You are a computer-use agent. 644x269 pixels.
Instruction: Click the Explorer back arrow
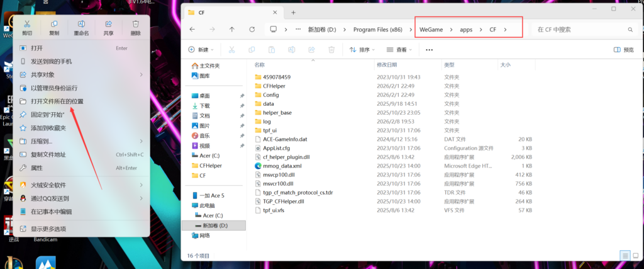pyautogui.click(x=192, y=30)
